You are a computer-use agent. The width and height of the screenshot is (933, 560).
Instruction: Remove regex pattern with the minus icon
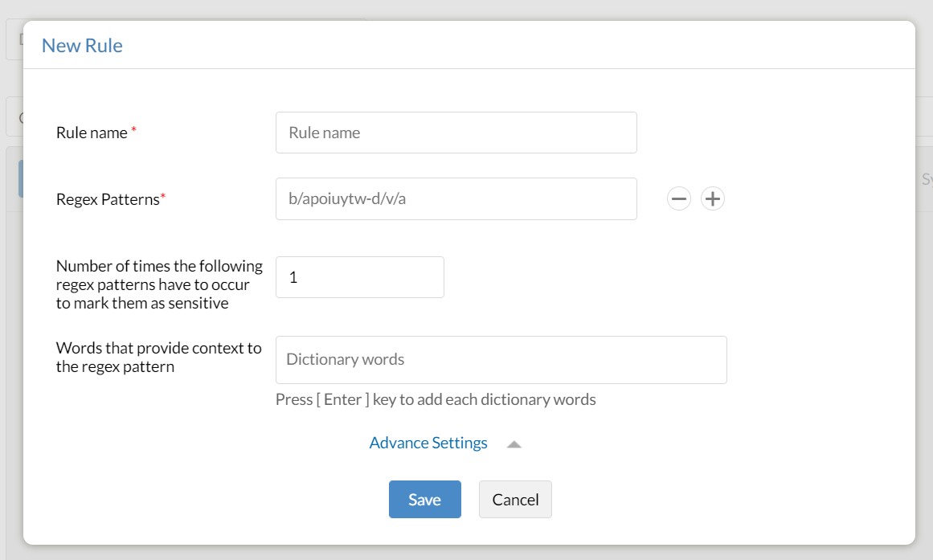coord(679,198)
